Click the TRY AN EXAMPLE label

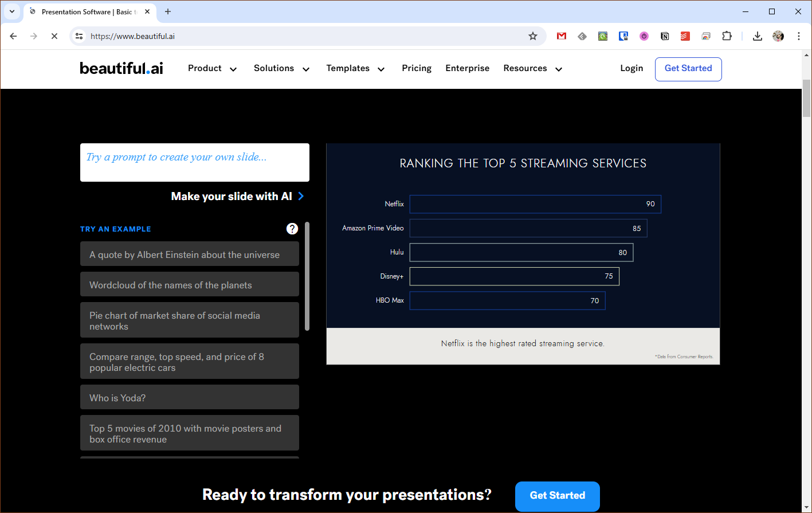pyautogui.click(x=116, y=229)
